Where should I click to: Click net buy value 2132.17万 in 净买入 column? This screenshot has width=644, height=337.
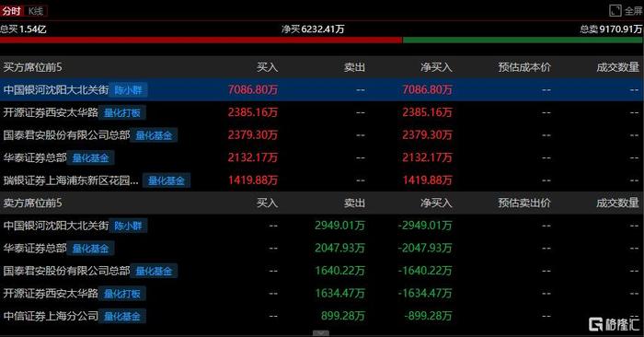click(x=427, y=157)
